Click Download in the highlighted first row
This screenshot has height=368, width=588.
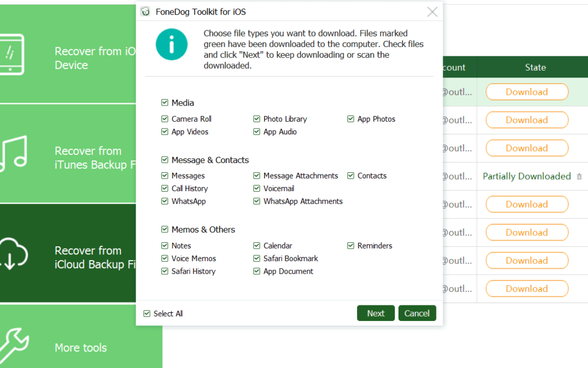[x=527, y=92]
